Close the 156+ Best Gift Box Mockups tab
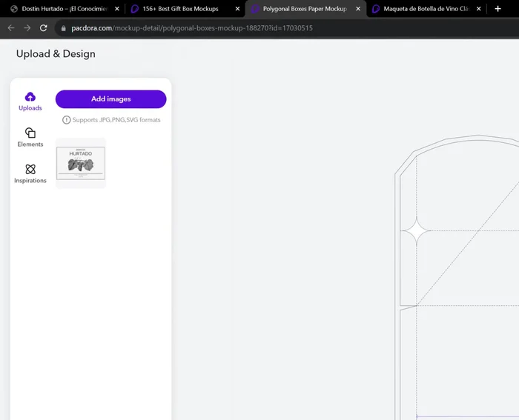 click(238, 9)
